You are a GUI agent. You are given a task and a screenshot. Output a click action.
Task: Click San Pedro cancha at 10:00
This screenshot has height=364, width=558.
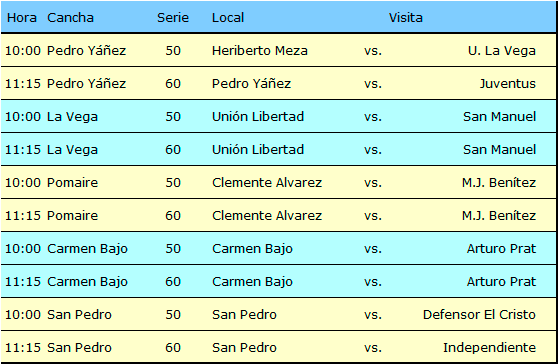tap(79, 315)
